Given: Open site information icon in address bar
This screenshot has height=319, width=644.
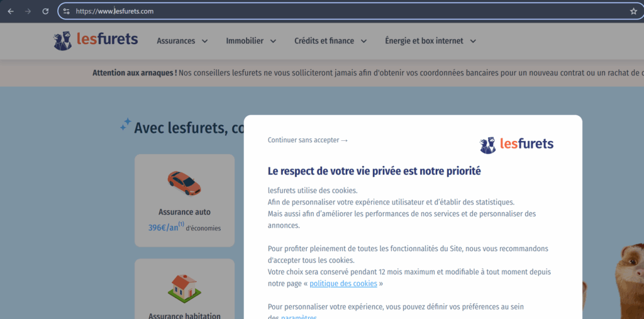Looking at the screenshot, I should pyautogui.click(x=67, y=11).
